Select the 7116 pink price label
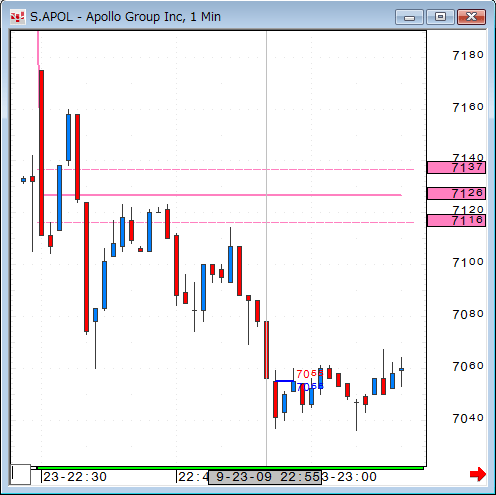Image resolution: width=496 pixels, height=495 pixels. [456, 220]
